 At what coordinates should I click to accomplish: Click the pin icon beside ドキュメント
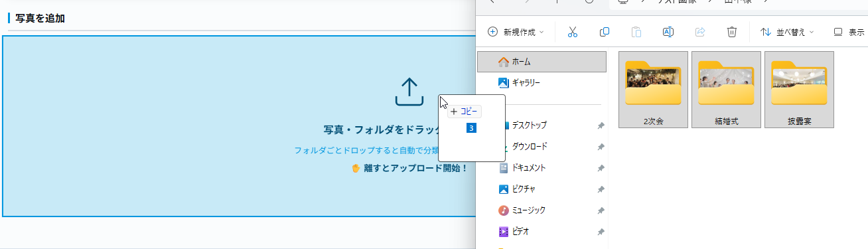coord(601,168)
